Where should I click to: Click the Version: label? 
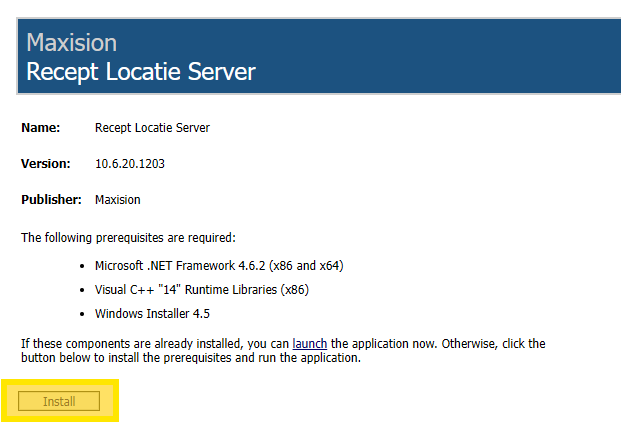click(x=46, y=164)
